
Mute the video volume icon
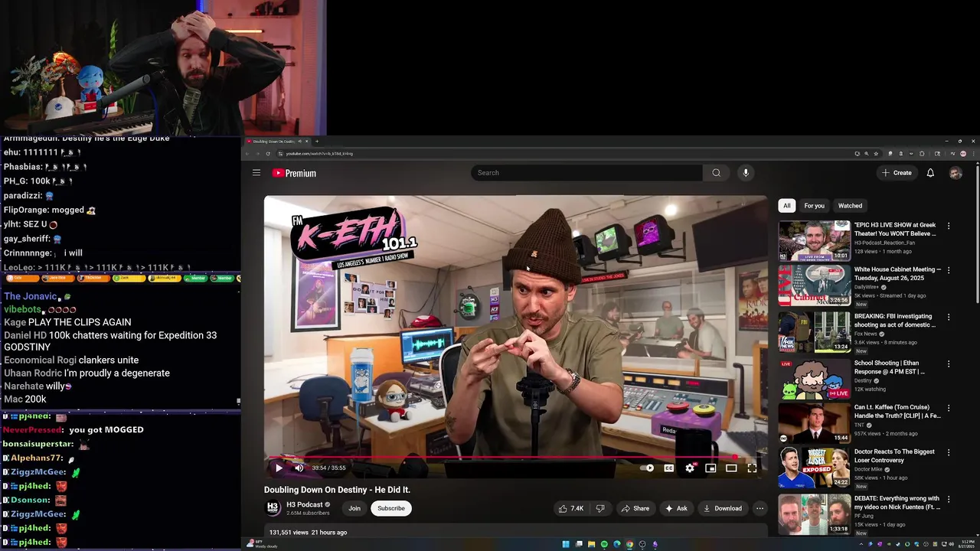(299, 468)
